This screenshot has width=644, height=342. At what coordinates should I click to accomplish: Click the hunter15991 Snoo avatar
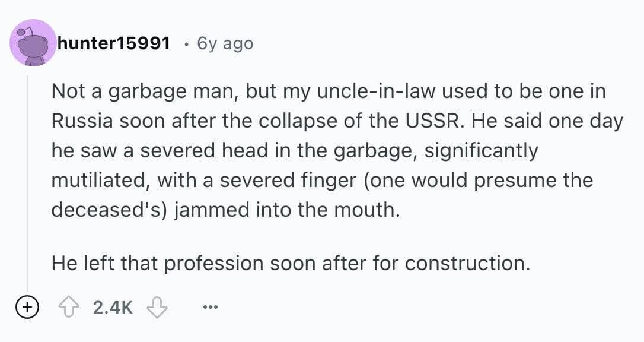click(x=33, y=43)
